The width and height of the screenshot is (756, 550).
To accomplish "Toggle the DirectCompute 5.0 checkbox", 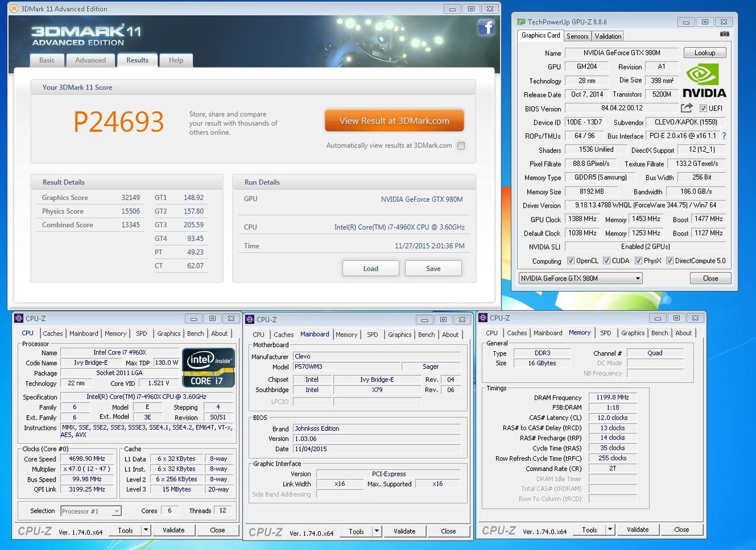I will 670,261.
